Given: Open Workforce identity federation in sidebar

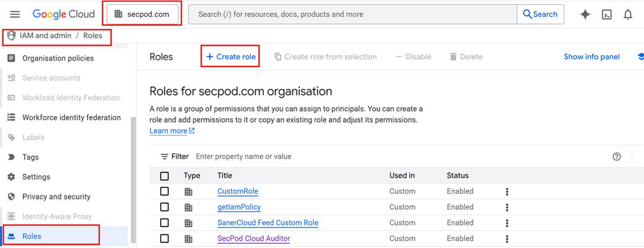Looking at the screenshot, I should click(71, 118).
